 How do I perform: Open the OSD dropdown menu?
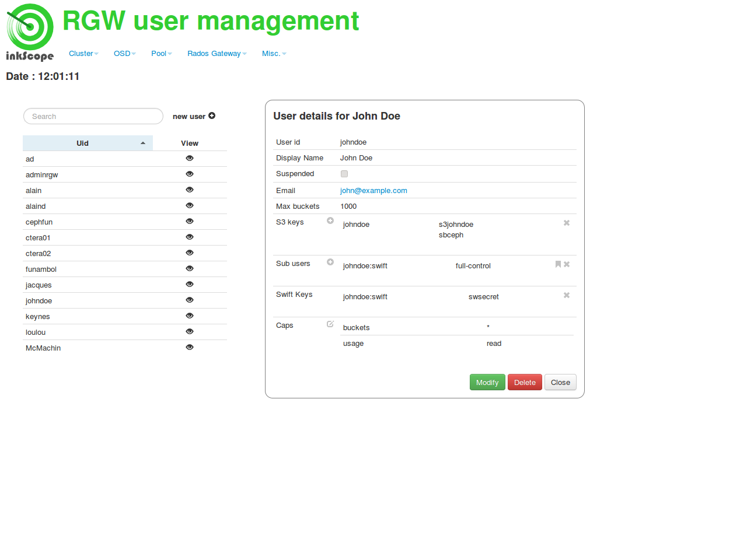point(125,53)
